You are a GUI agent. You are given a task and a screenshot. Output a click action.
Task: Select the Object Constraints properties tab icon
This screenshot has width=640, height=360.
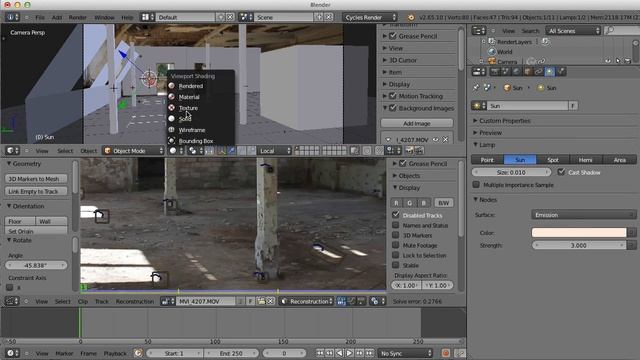point(539,72)
